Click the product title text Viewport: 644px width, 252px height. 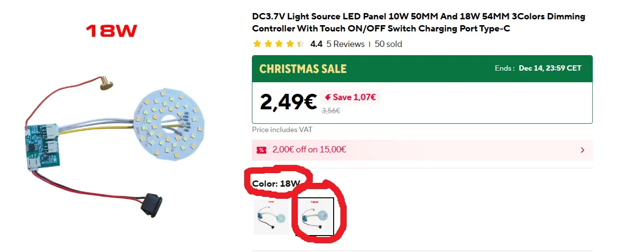tap(418, 23)
